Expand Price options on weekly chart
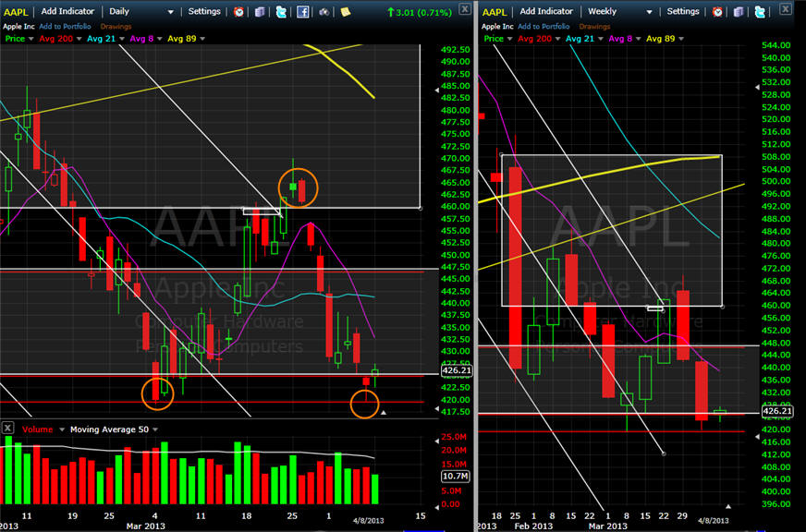Viewport: 806px width, 532px height. click(x=509, y=39)
